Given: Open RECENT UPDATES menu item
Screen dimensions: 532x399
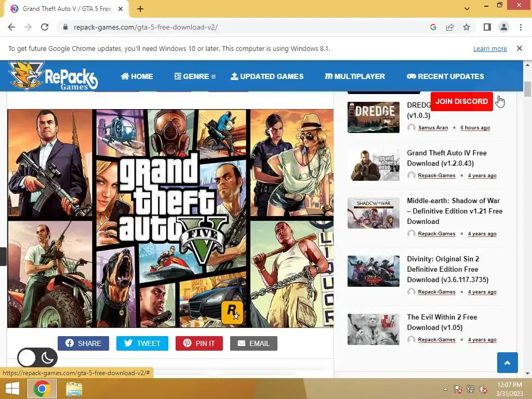Looking at the screenshot, I should point(445,76).
